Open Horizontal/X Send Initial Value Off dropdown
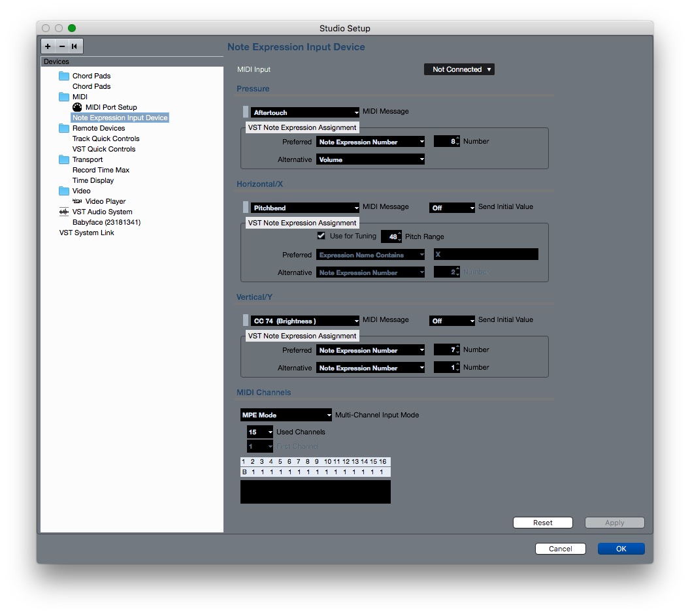This screenshot has width=690, height=616. click(x=452, y=208)
